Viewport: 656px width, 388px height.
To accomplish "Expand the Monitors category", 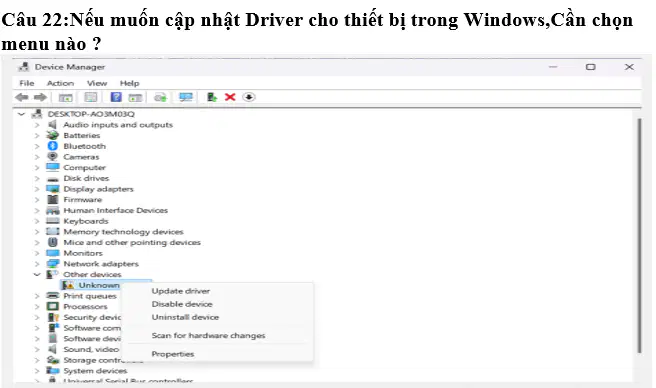I will pyautogui.click(x=37, y=253).
